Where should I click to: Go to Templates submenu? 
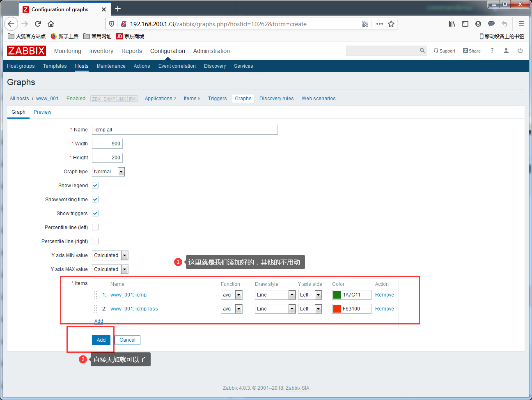[x=55, y=66]
